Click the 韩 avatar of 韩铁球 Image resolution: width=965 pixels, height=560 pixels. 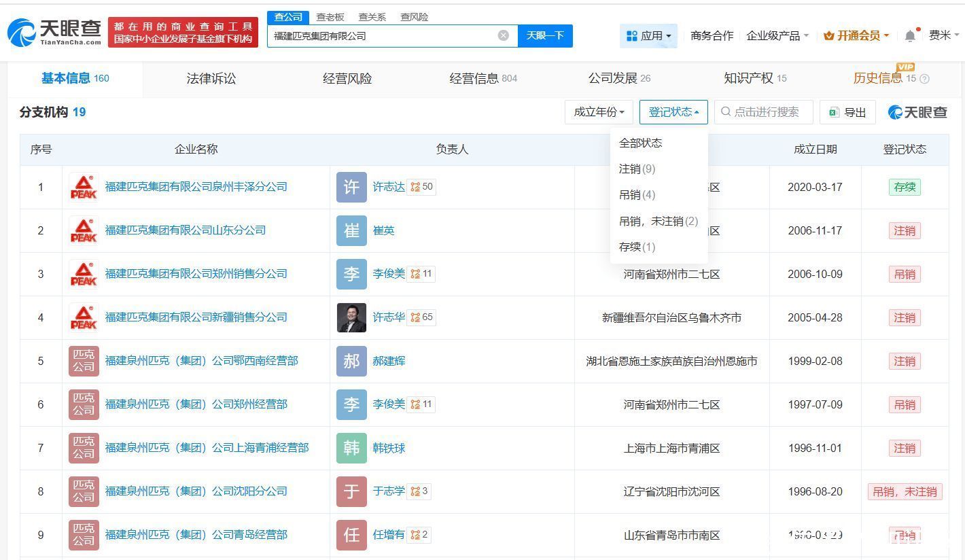click(351, 448)
